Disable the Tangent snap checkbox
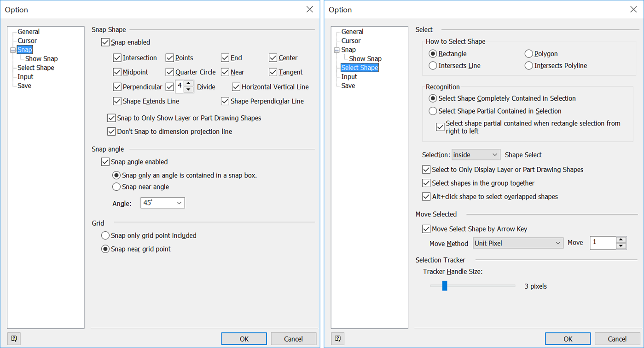This screenshot has width=644, height=348. [273, 72]
